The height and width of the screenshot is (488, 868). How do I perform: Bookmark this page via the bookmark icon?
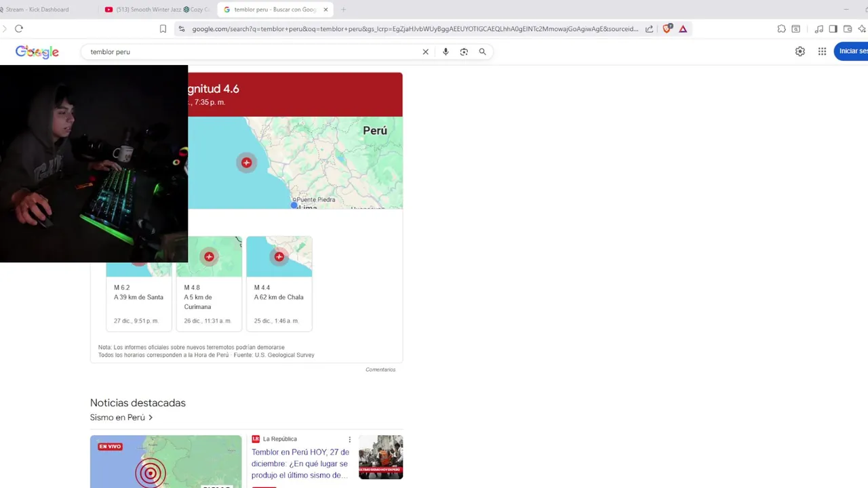pos(163,28)
